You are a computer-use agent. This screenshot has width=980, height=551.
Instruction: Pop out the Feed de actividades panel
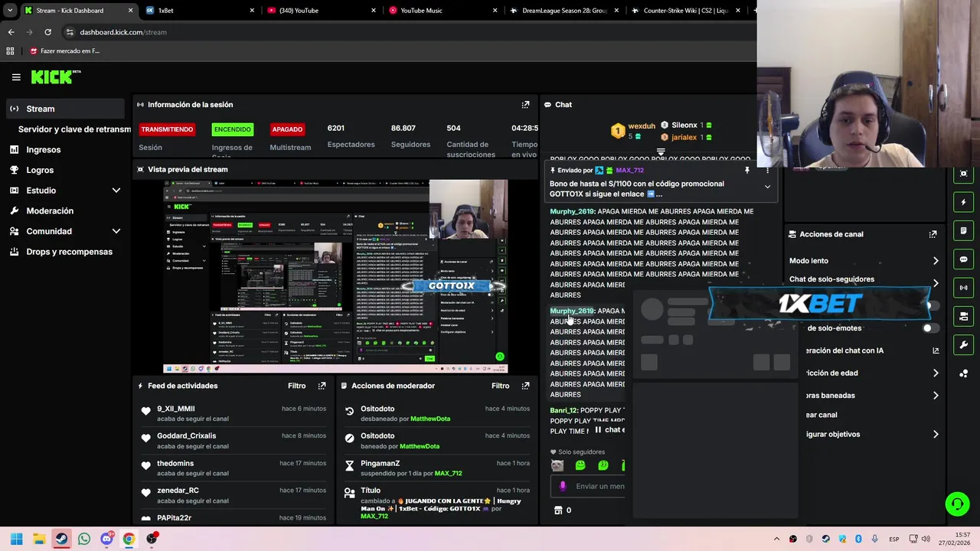pos(322,386)
